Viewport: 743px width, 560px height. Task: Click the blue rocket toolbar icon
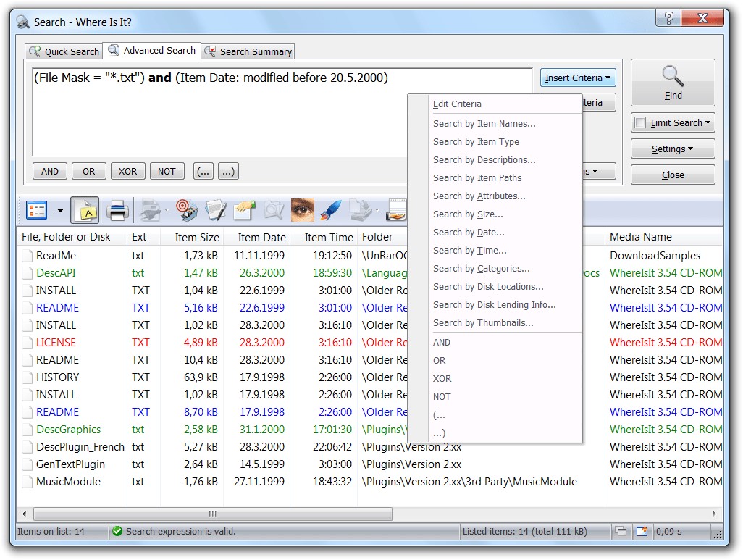pyautogui.click(x=331, y=211)
